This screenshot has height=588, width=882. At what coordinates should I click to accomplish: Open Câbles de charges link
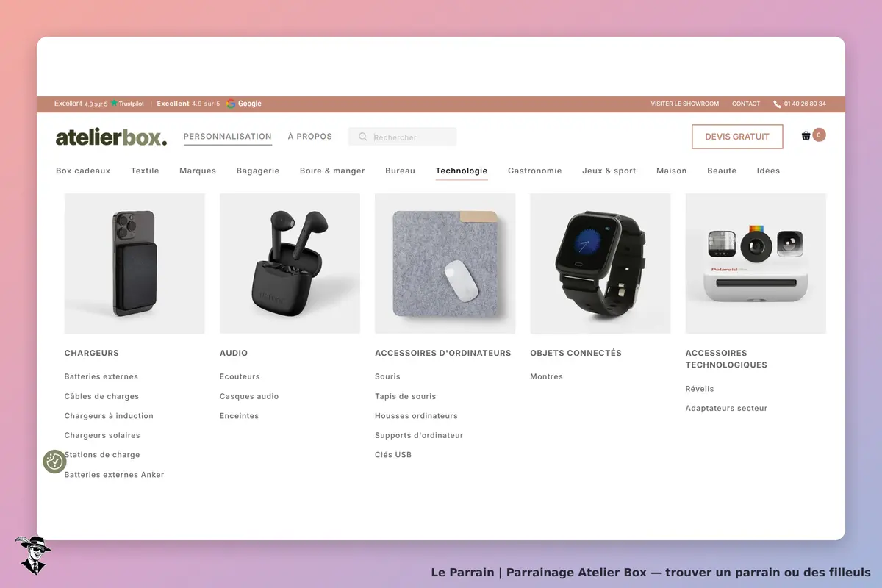click(x=101, y=396)
